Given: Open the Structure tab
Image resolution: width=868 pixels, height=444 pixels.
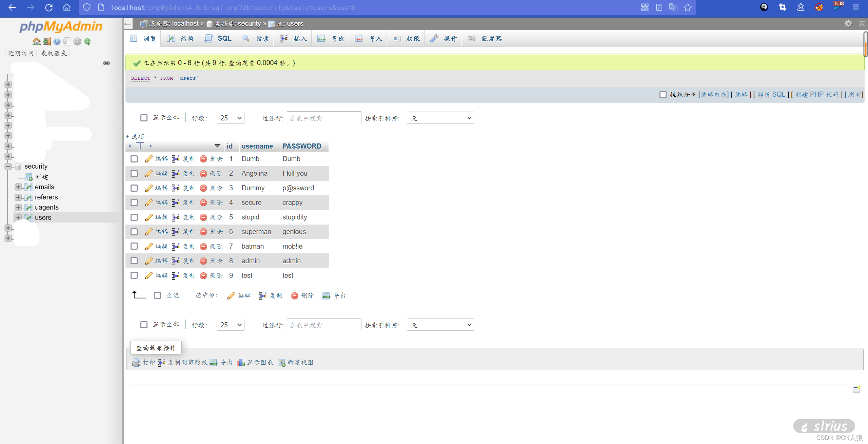Looking at the screenshot, I should (x=181, y=38).
